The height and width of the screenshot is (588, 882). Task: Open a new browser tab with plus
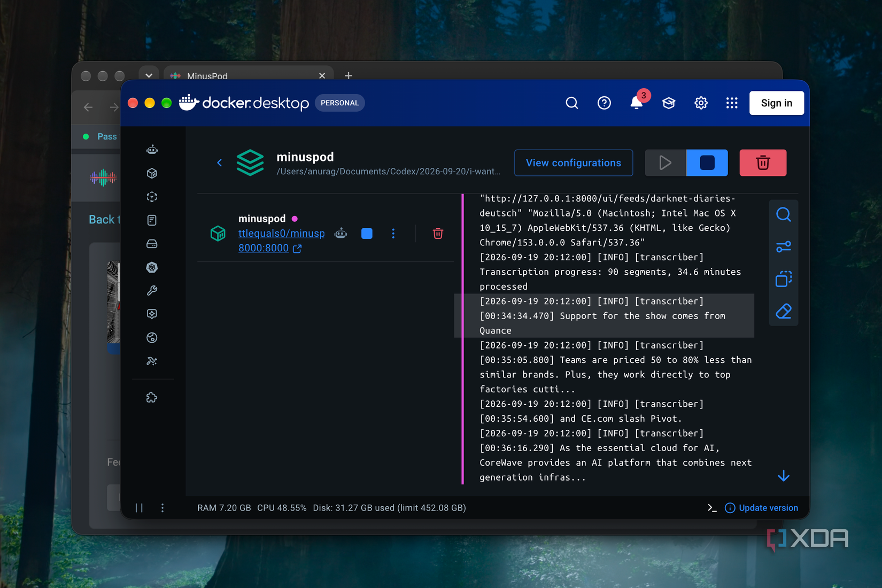click(x=349, y=75)
